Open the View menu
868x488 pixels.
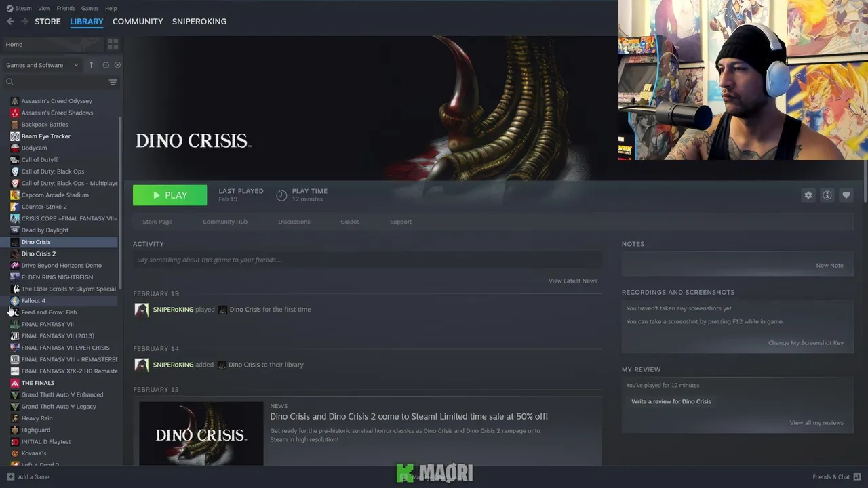pyautogui.click(x=44, y=8)
